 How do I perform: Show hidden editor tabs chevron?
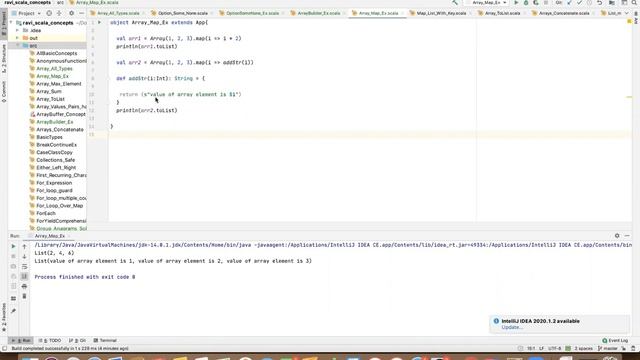tap(626, 13)
